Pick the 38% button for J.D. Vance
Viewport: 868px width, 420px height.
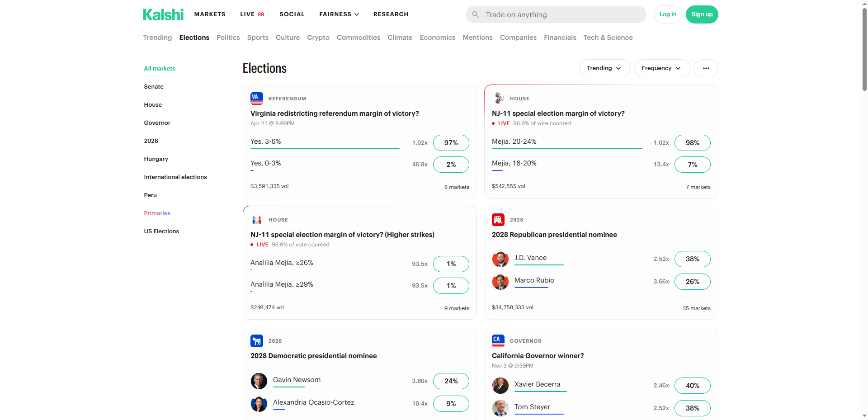pos(692,259)
